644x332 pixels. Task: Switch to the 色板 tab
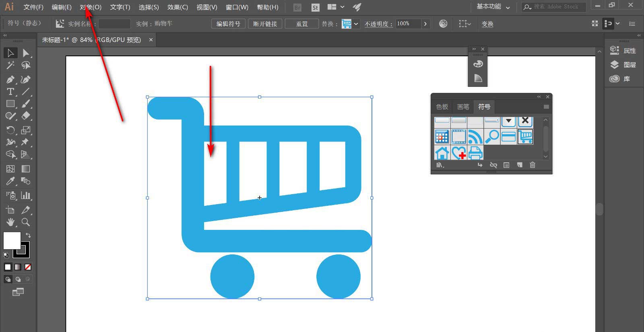click(442, 107)
